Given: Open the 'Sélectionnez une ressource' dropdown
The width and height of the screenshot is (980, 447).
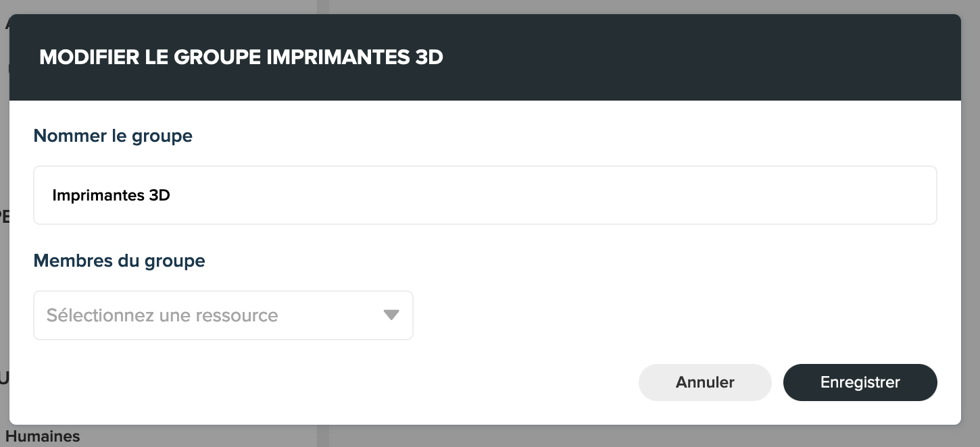Looking at the screenshot, I should coord(223,315).
